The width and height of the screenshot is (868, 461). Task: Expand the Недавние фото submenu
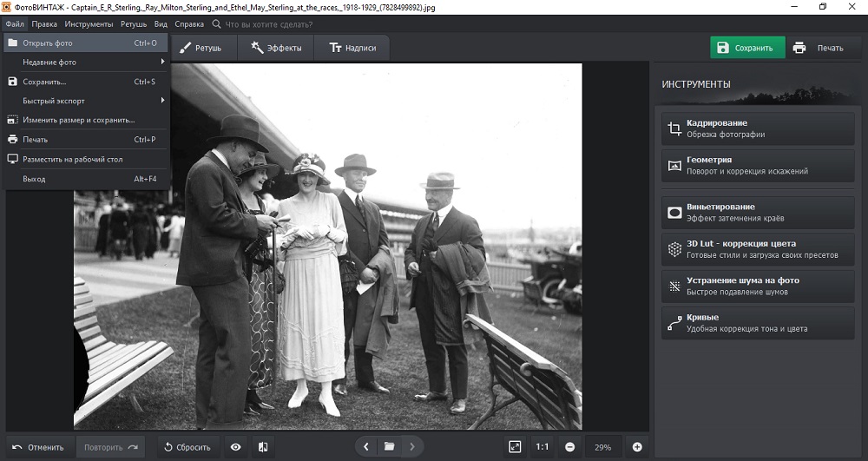85,62
